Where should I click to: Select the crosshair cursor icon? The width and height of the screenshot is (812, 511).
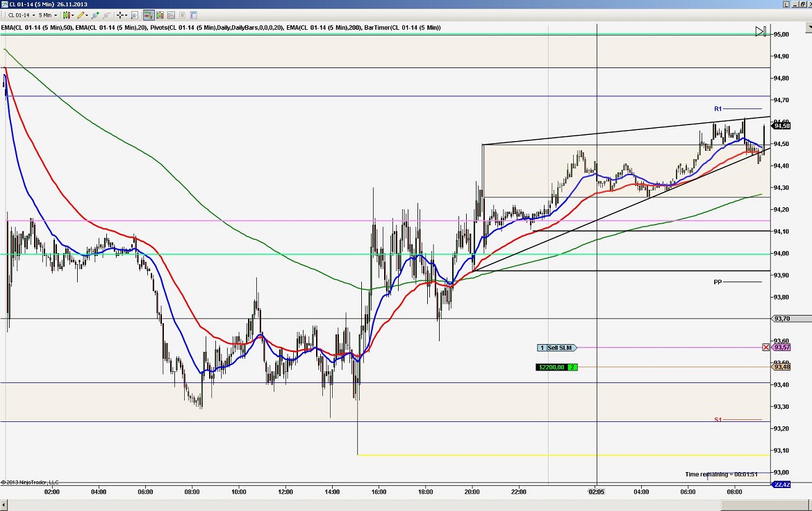click(120, 15)
